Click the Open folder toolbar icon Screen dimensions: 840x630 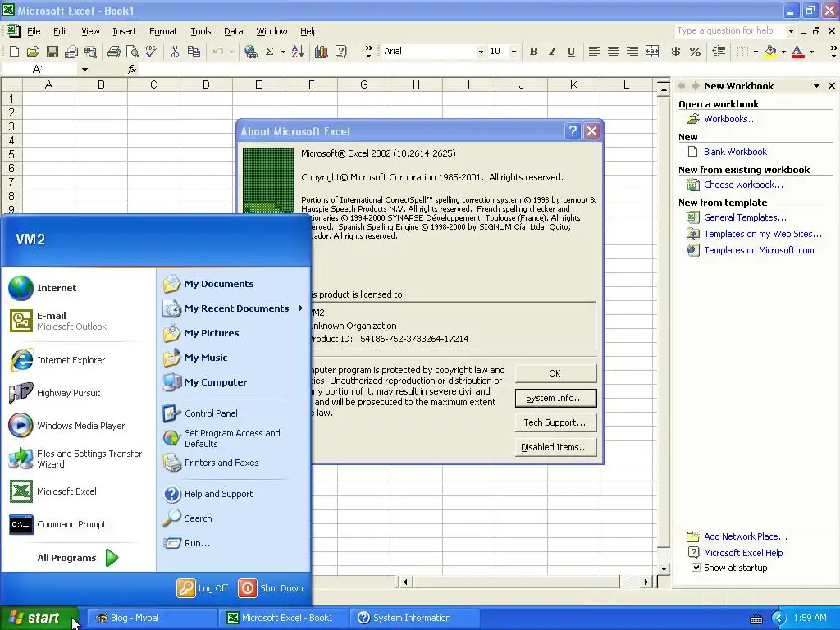click(x=33, y=52)
